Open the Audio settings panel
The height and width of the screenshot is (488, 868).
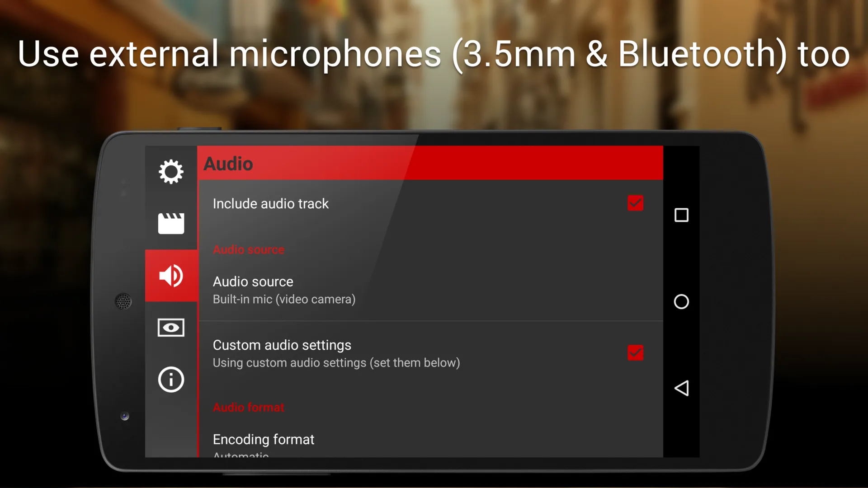pos(171,275)
